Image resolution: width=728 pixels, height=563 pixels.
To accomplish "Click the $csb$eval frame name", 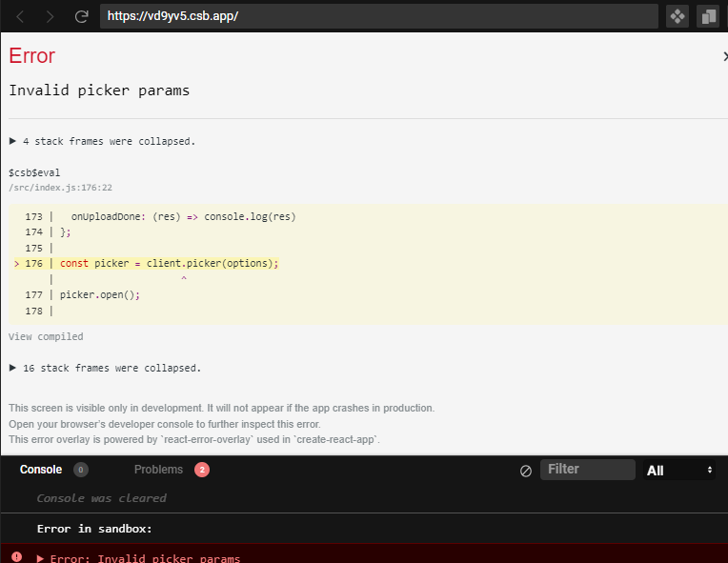I will (x=34, y=172).
